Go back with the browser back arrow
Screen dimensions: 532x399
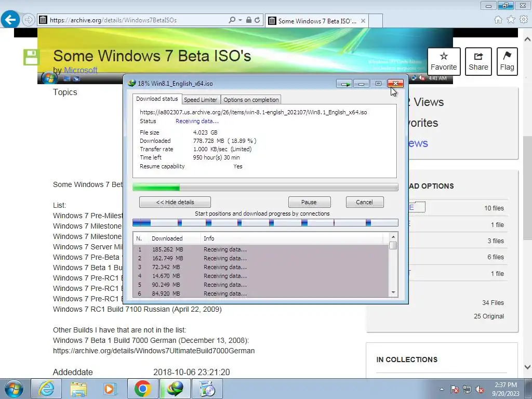point(10,20)
